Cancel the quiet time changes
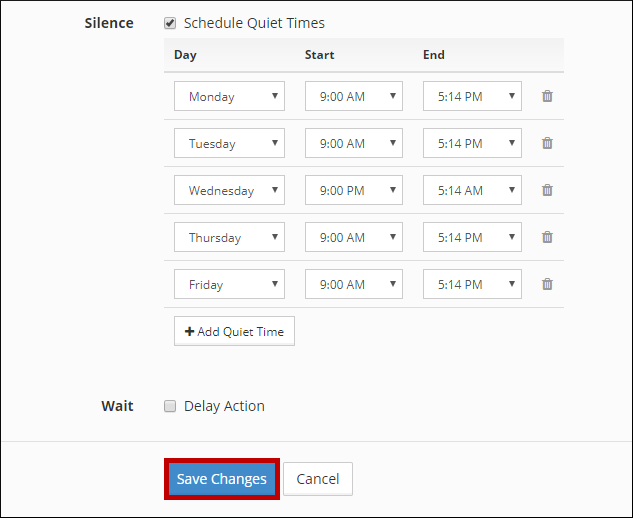This screenshot has height=518, width=633. pos(318,479)
